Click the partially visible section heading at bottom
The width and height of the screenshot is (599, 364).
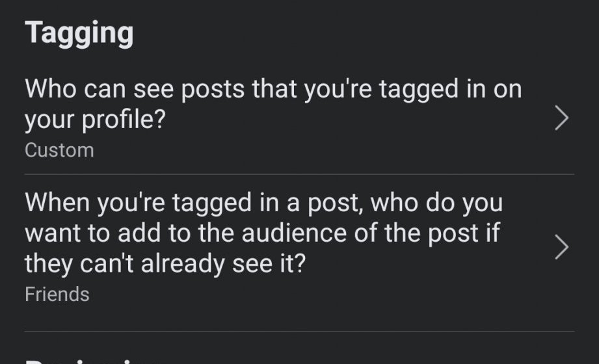point(91,359)
